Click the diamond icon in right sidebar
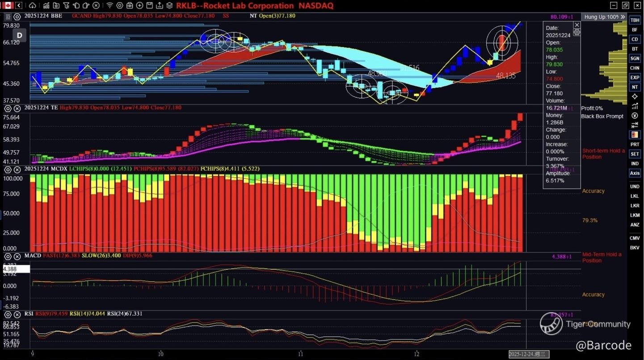Image resolution: width=644 pixels, height=360 pixels. (x=634, y=96)
